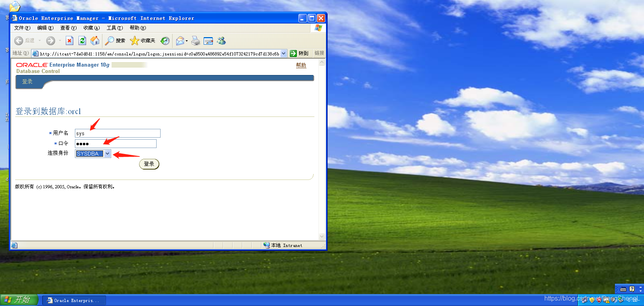Go to the Home page icon

(95, 41)
